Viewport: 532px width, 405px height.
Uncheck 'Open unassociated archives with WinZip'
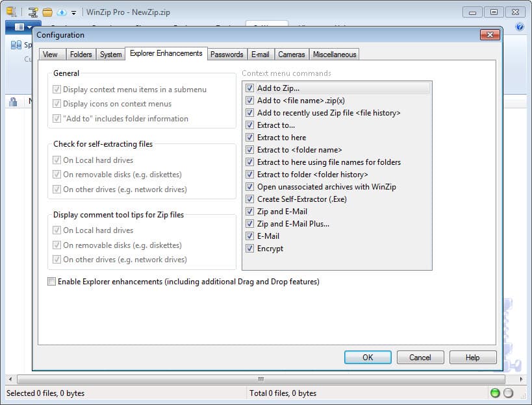[249, 187]
